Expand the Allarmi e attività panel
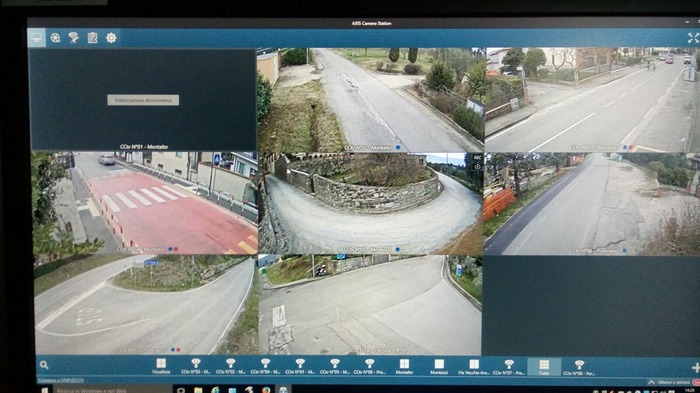700x393 pixels. click(670, 383)
